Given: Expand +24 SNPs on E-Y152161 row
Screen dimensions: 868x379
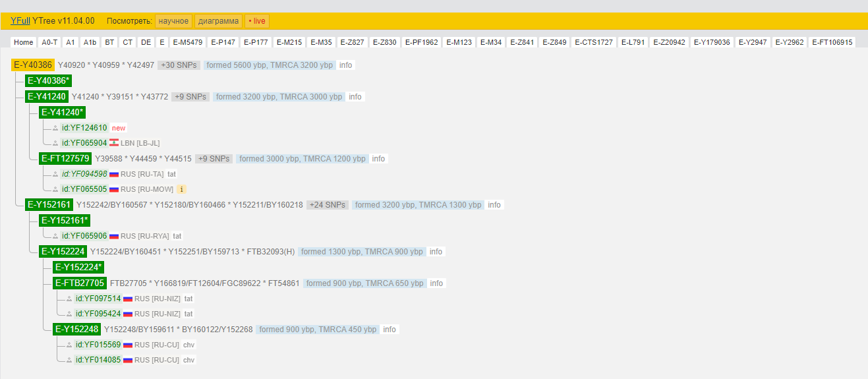Looking at the screenshot, I should click(x=328, y=205).
